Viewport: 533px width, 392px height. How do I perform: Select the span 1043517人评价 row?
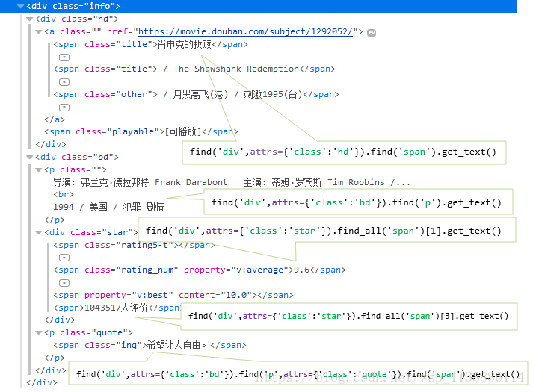[117, 308]
